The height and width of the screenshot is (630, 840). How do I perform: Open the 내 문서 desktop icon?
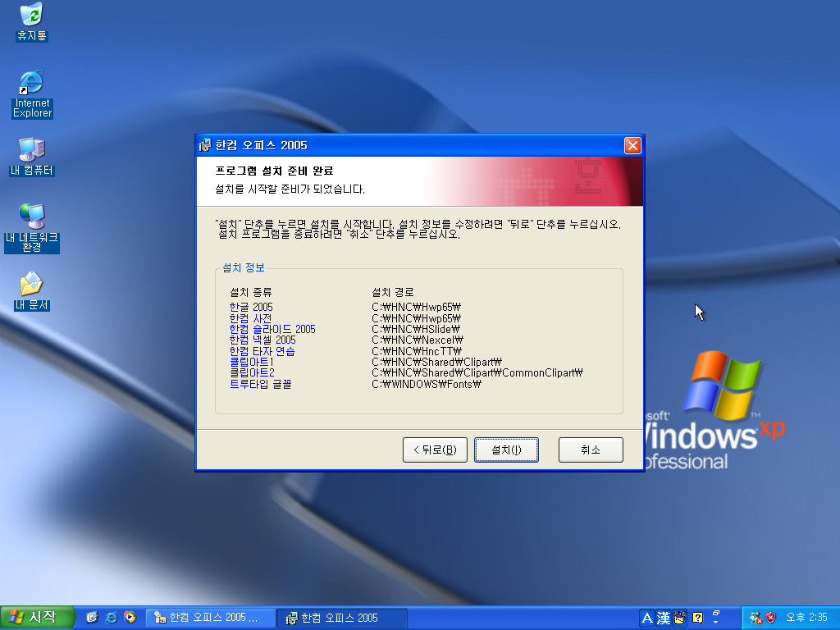(32, 291)
